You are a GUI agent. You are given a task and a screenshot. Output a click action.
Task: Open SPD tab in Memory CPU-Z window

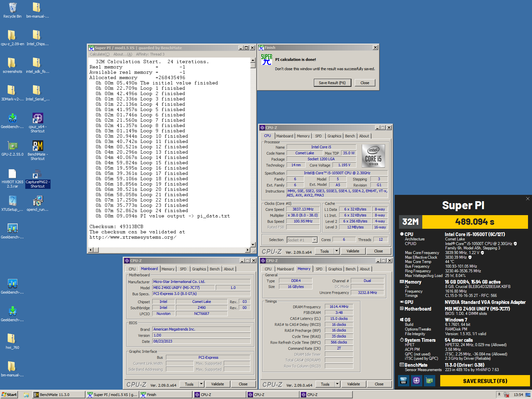click(x=319, y=269)
